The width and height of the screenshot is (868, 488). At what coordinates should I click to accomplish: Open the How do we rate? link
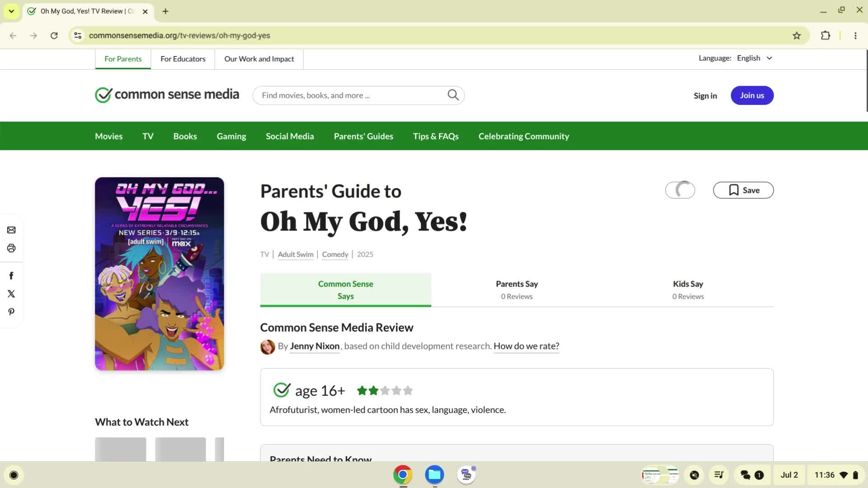tap(526, 346)
